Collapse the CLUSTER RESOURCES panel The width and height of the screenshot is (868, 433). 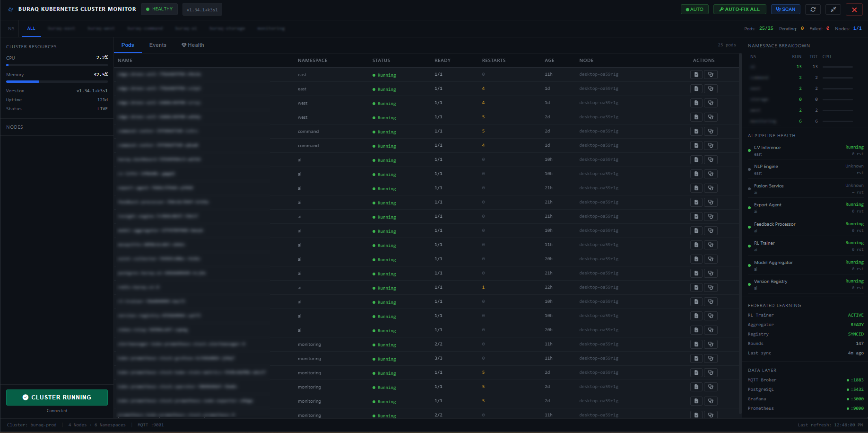pyautogui.click(x=31, y=46)
